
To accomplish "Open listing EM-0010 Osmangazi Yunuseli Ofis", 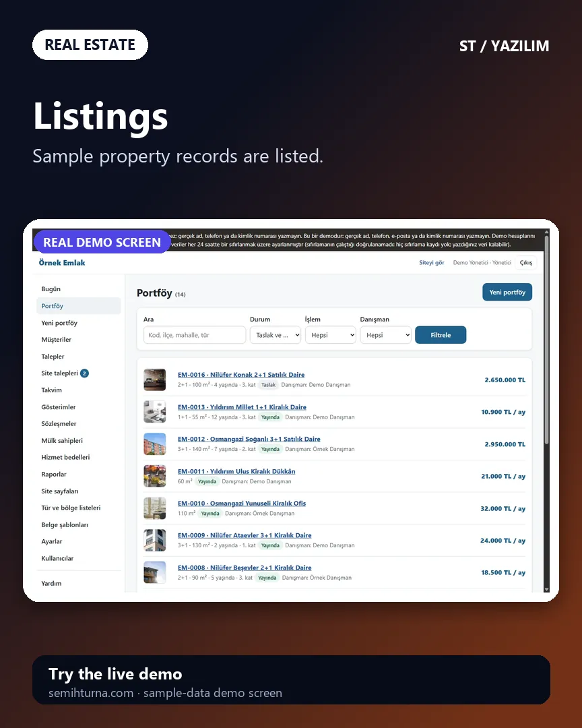I will [x=241, y=504].
